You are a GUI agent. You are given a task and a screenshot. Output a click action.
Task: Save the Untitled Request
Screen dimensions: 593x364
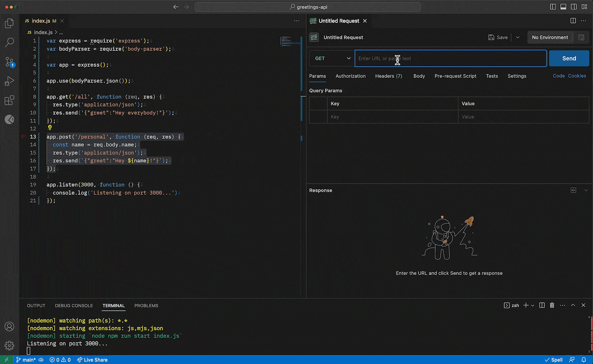tap(498, 37)
